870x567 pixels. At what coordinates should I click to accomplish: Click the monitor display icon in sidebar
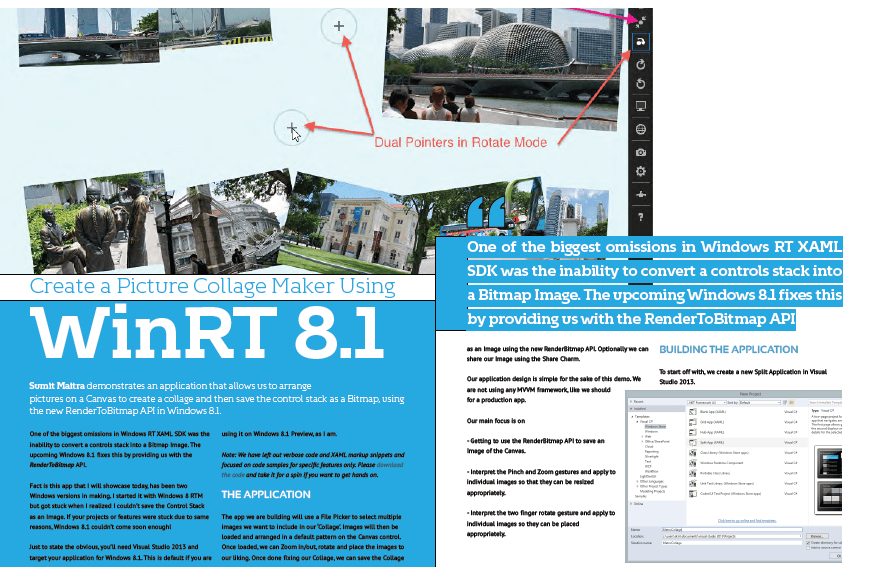click(x=641, y=106)
